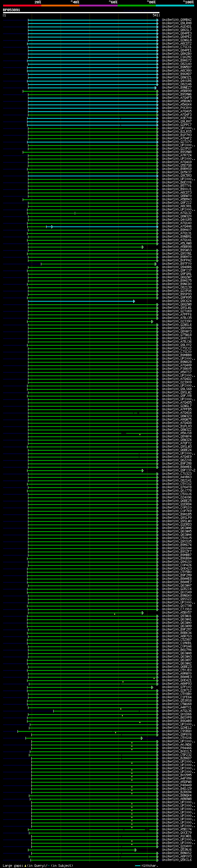
Task: Click the Large gaps legend text
Action: [x=38, y=866]
